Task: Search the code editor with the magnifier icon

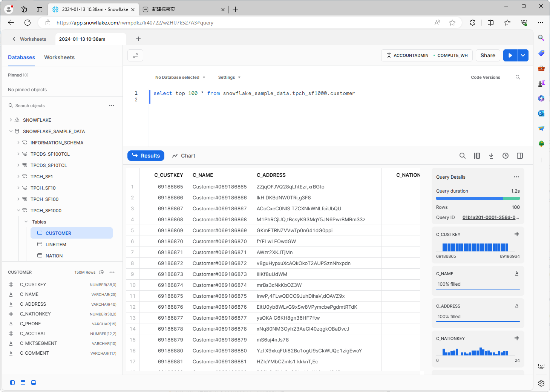Action: [x=518, y=77]
